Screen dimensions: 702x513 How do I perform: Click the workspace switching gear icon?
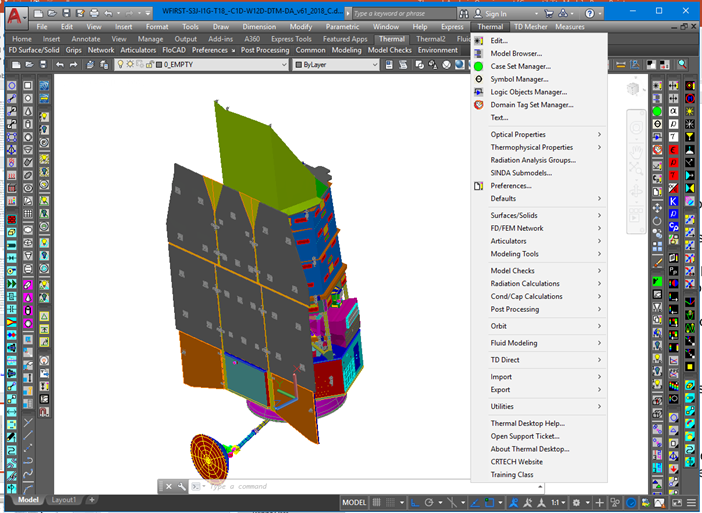[577, 503]
